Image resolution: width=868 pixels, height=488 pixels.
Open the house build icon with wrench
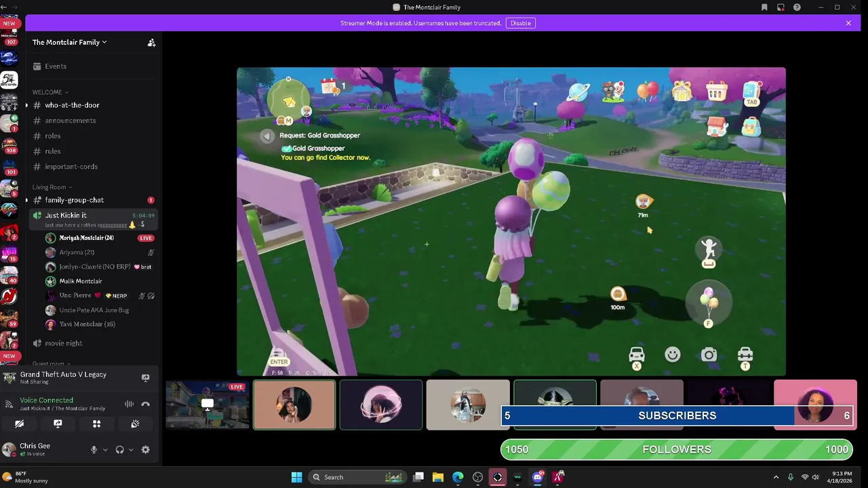(x=717, y=126)
